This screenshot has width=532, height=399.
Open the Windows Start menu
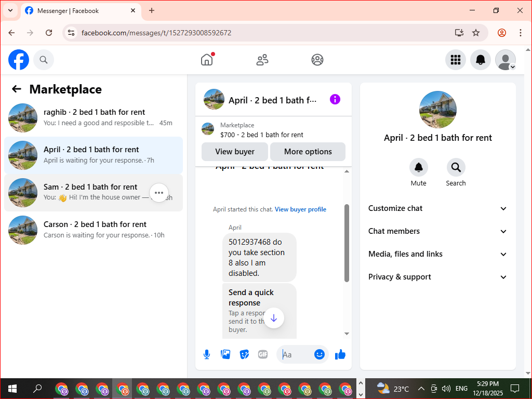pyautogui.click(x=12, y=389)
